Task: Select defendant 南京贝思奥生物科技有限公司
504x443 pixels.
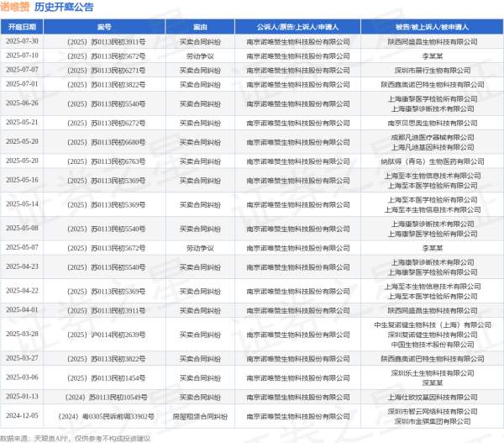Action: coord(432,122)
